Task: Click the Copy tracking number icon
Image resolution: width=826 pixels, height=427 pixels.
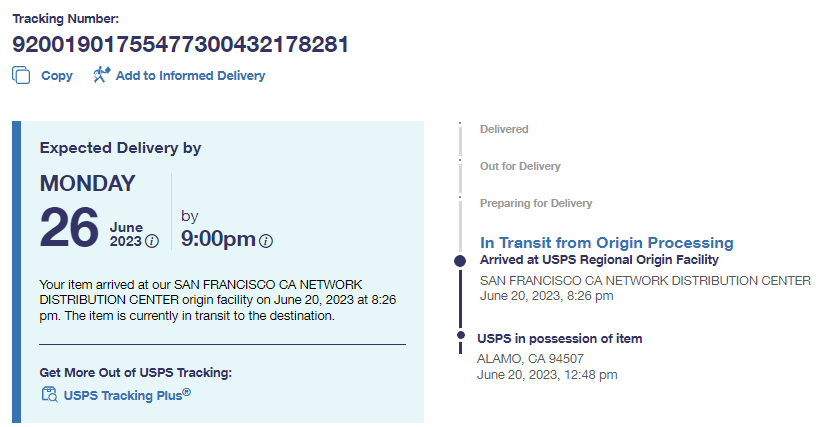Action: coord(21,75)
